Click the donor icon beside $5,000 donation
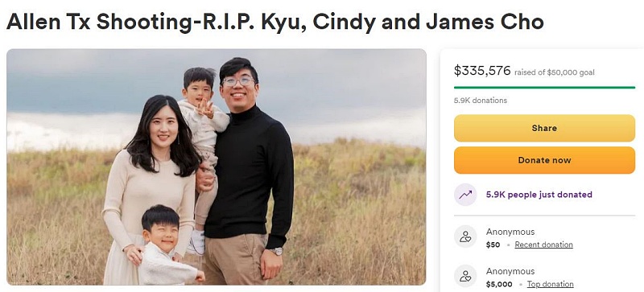This screenshot has height=292, width=644. 465,276
